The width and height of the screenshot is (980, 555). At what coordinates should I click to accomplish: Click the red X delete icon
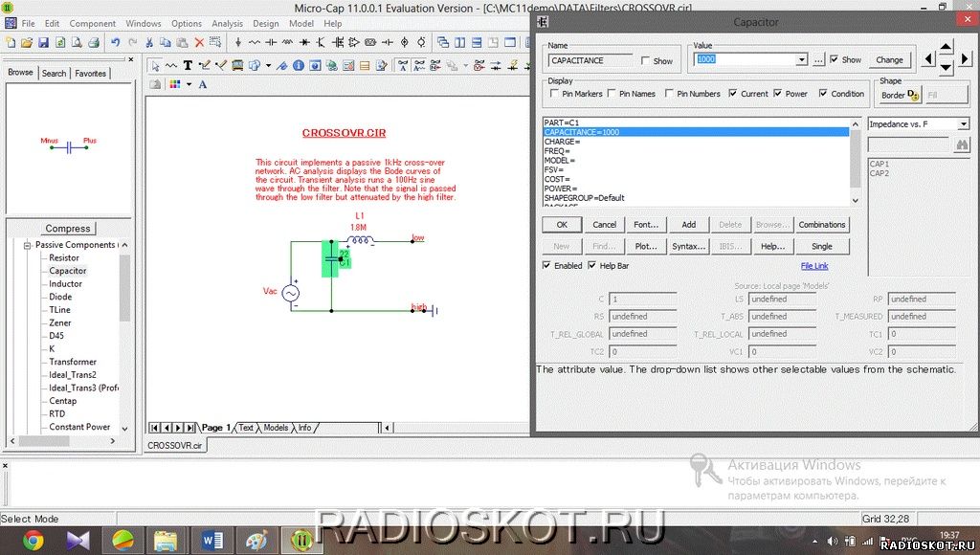coord(199,42)
